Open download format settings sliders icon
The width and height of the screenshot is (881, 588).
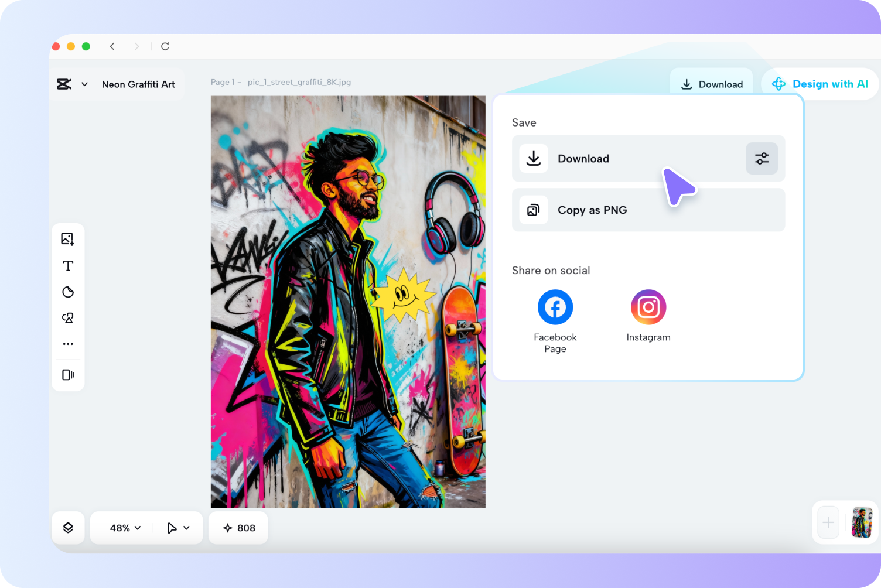[762, 158]
